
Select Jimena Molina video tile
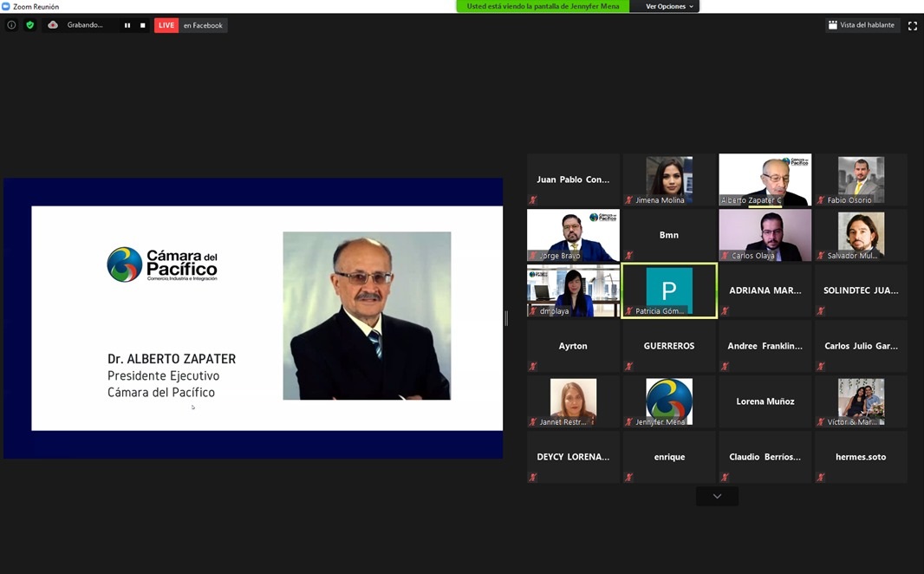(669, 179)
